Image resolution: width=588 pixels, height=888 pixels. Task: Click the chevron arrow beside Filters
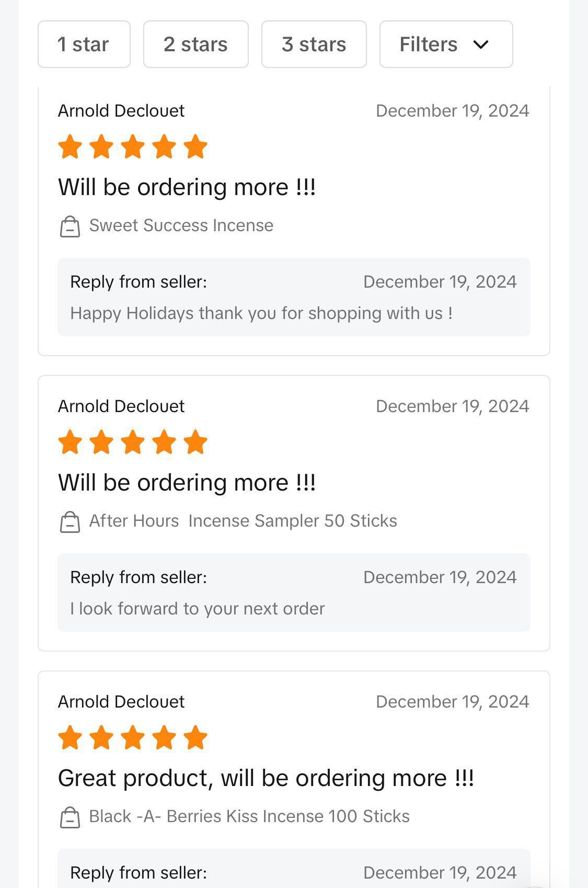(481, 45)
